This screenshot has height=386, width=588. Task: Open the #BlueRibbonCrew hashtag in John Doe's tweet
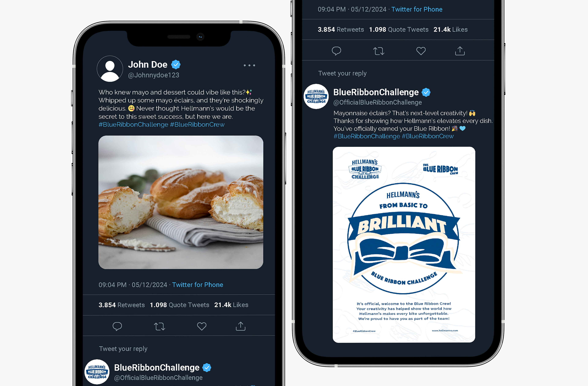197,124
